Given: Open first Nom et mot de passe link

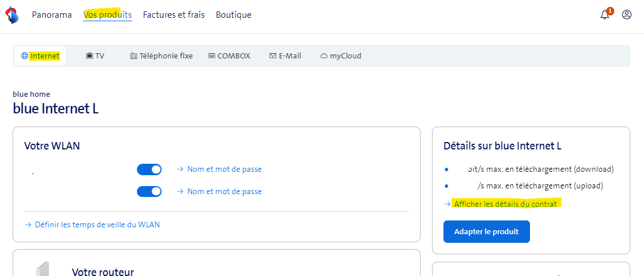Looking at the screenshot, I should pos(224,169).
